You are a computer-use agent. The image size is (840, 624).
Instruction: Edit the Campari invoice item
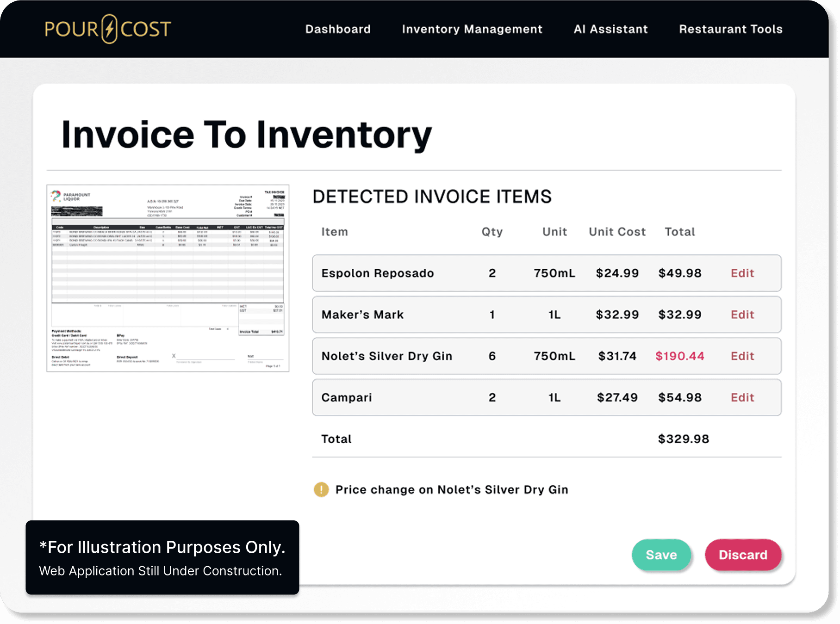point(742,397)
